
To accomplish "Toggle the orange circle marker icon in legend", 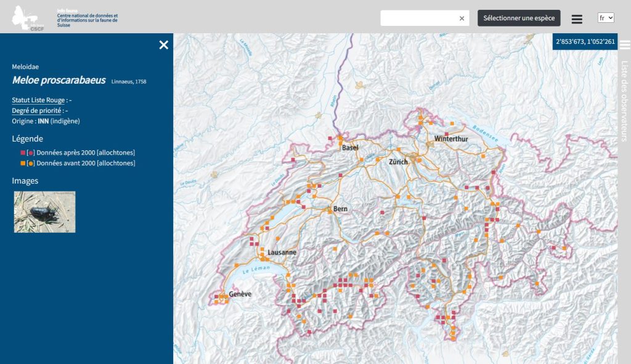I will (31, 163).
